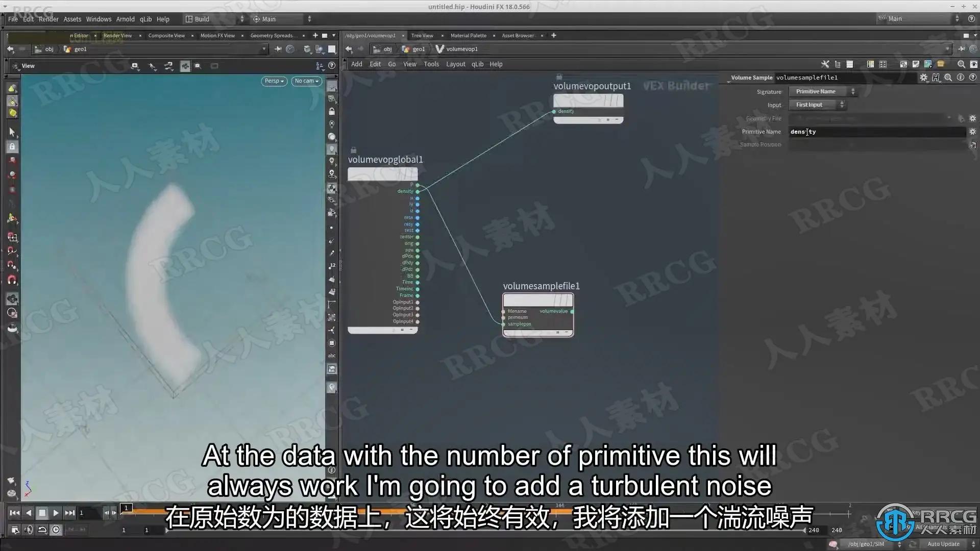The height and width of the screenshot is (551, 980).
Task: Click the obj path button in the network pane
Action: pos(382,49)
